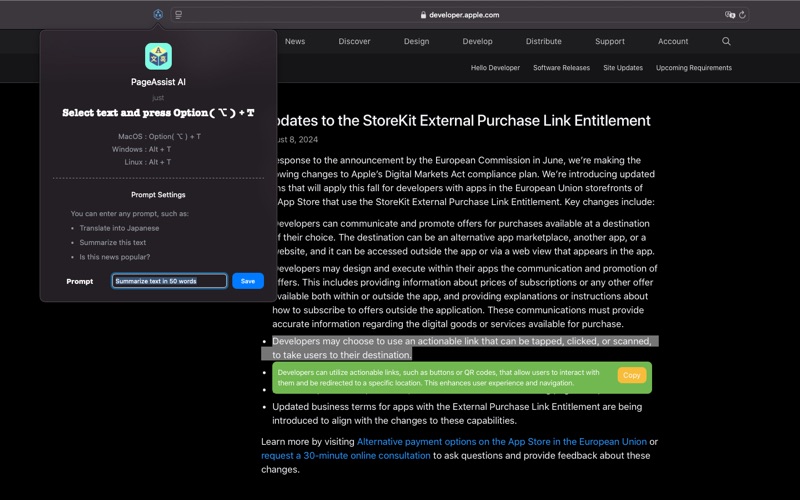Screen dimensions: 800x500
Task: Click the lock icon beside developer.apple.com
Action: point(423,15)
